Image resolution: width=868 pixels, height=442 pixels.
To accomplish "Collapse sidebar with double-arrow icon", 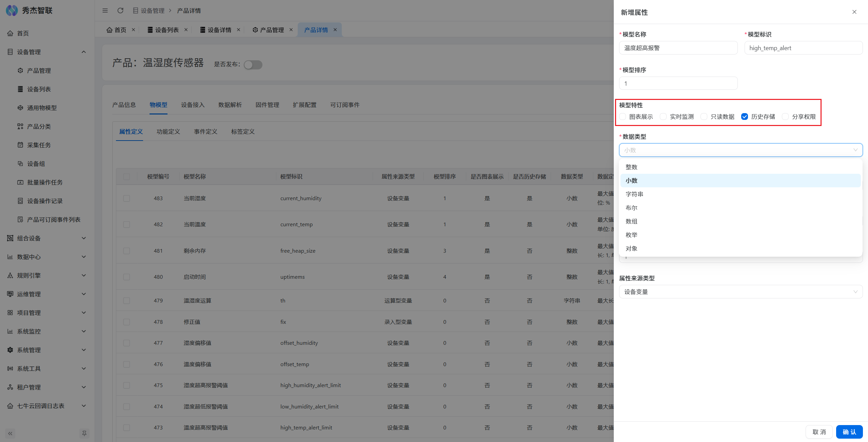I will click(x=10, y=433).
